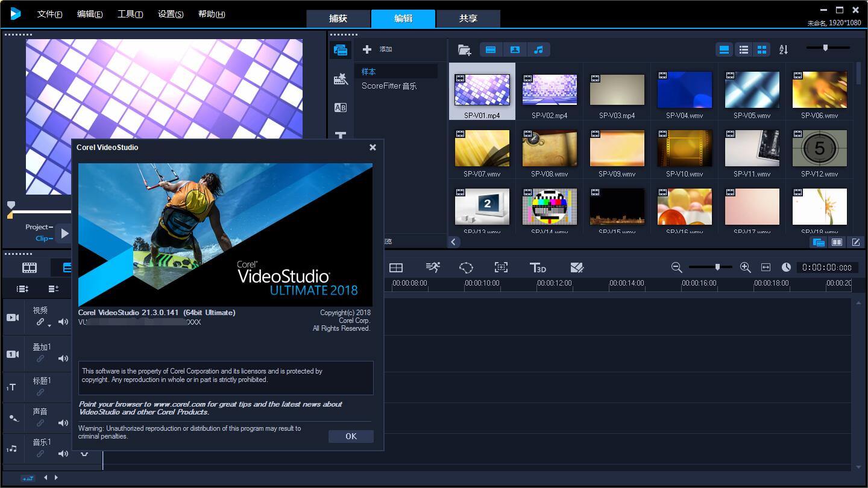This screenshot has width=868, height=488.
Task: Open the 设置(S) menu
Action: tap(171, 14)
